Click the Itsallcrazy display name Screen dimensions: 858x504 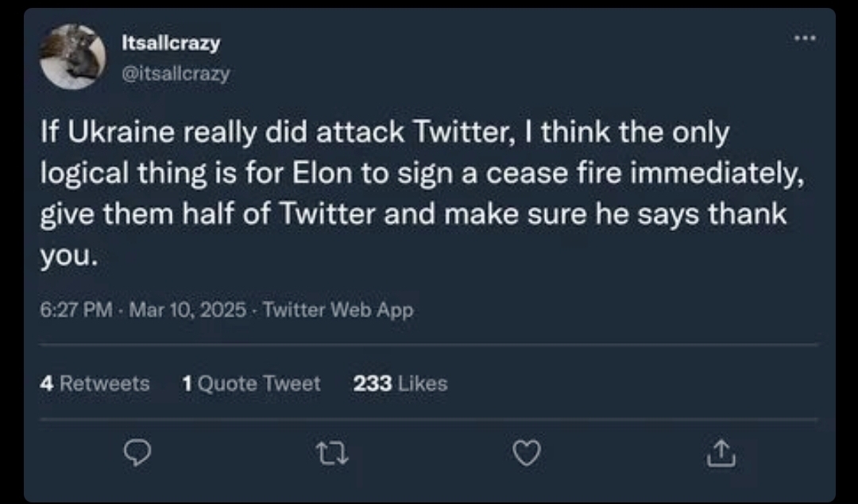click(172, 44)
